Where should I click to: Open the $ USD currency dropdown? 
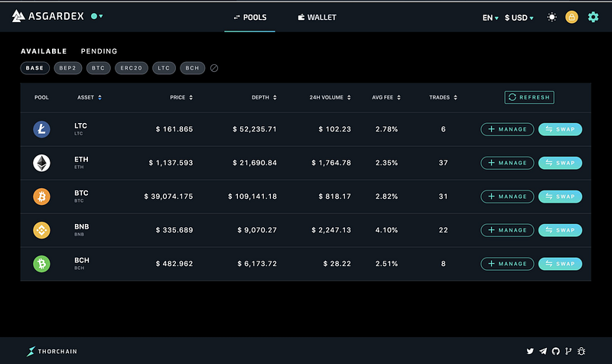coord(519,18)
